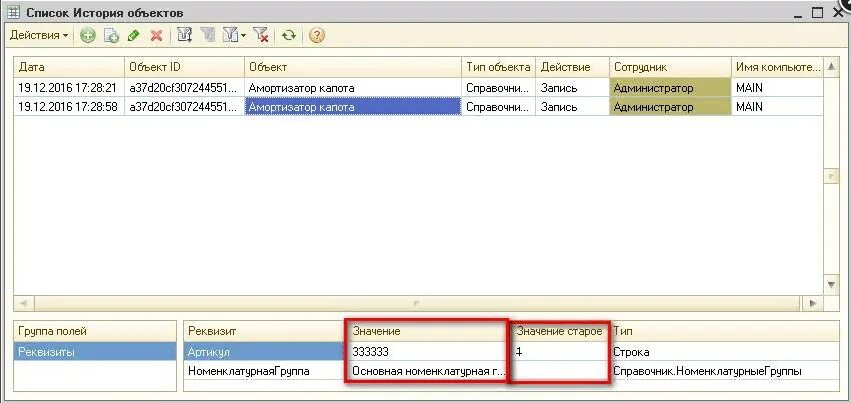Disable filter with the funnel-cross icon

261,36
